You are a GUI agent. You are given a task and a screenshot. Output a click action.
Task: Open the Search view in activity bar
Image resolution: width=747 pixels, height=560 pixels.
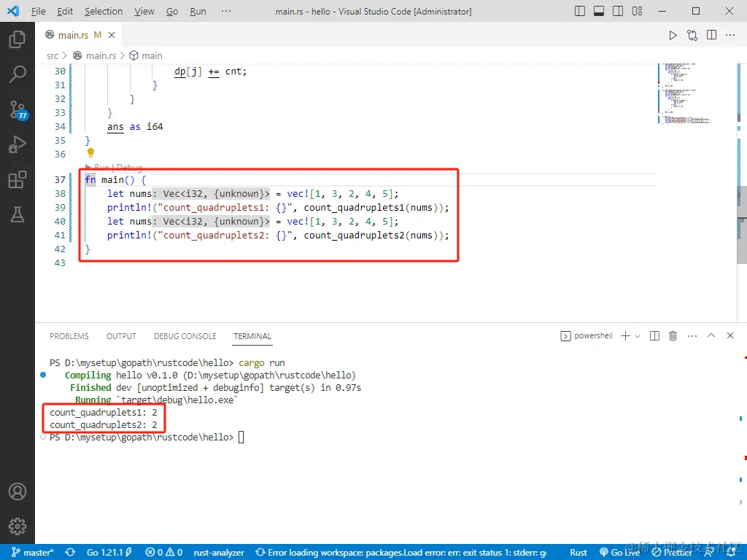point(18,74)
